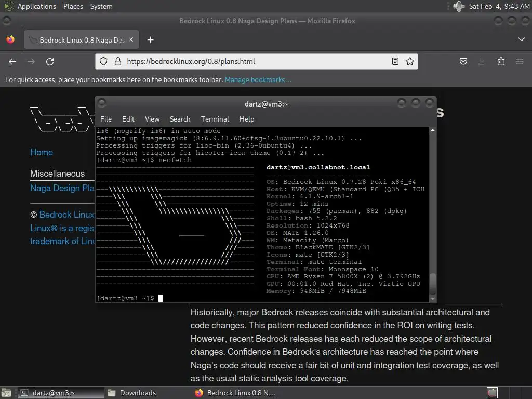
Task: Open the Firefox window menu button
Action: [x=6, y=21]
